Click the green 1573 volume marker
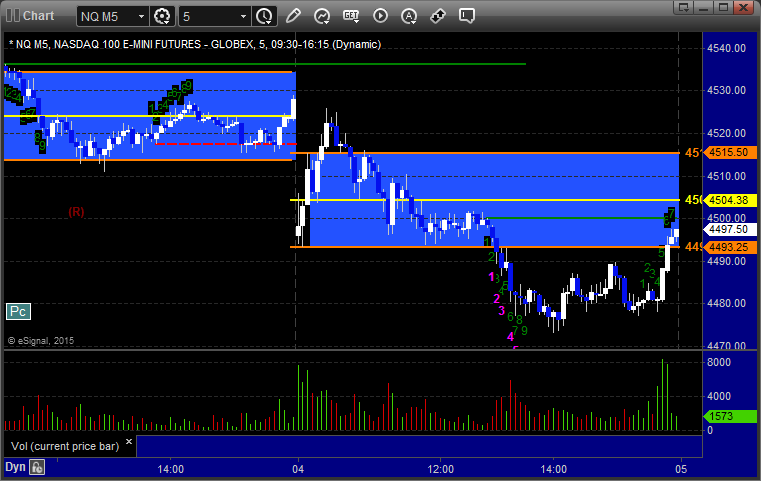Image resolution: width=761 pixels, height=481 pixels. [x=729, y=416]
